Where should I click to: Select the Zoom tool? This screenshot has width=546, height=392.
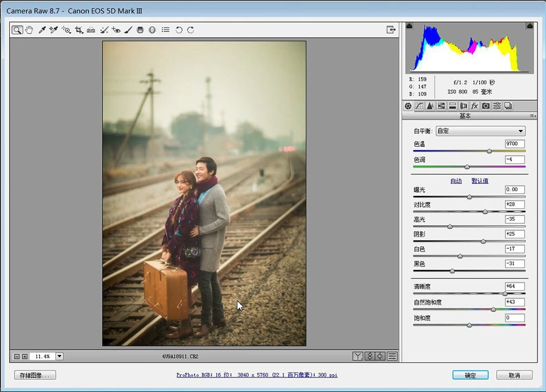(x=17, y=30)
